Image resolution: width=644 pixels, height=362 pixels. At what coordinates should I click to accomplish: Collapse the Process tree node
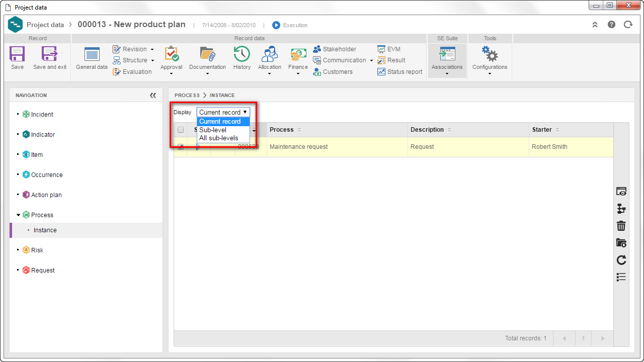pos(19,215)
